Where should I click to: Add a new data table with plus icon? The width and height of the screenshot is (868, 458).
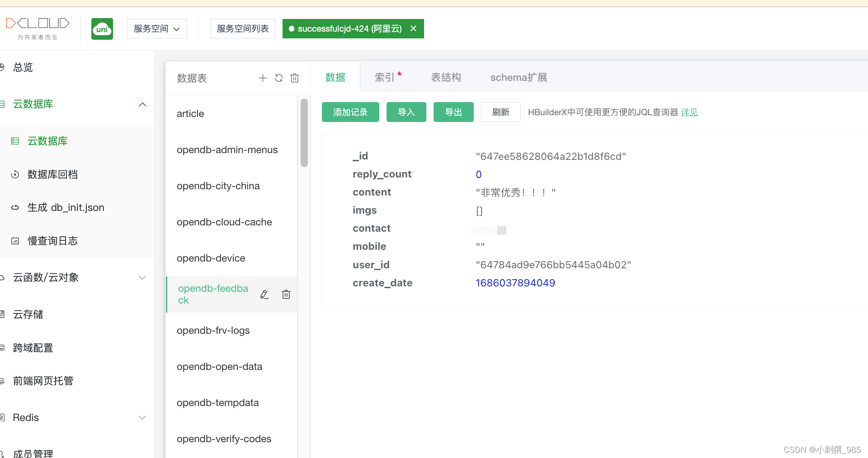point(263,78)
